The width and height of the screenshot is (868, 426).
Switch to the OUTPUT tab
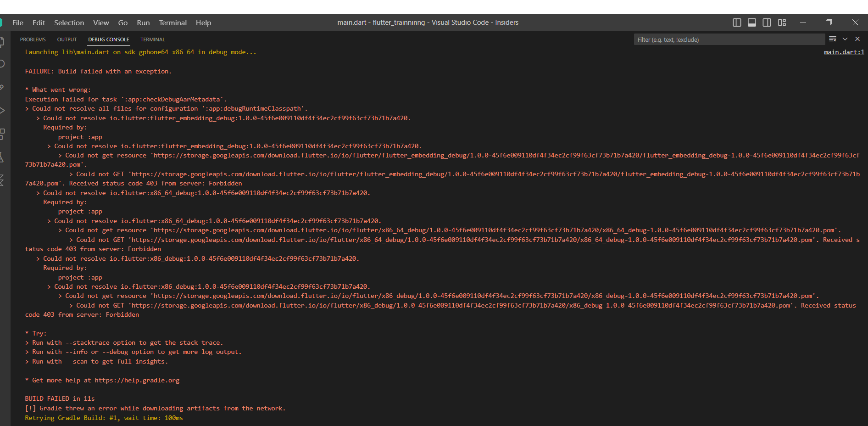pos(67,40)
